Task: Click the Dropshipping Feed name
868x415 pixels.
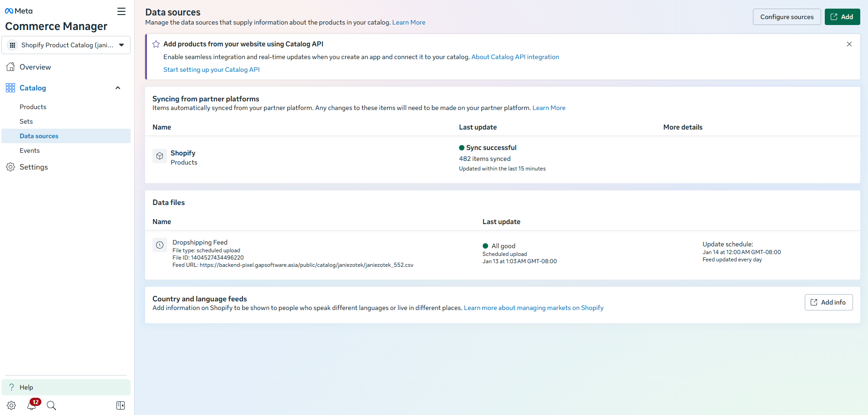Action: point(200,242)
